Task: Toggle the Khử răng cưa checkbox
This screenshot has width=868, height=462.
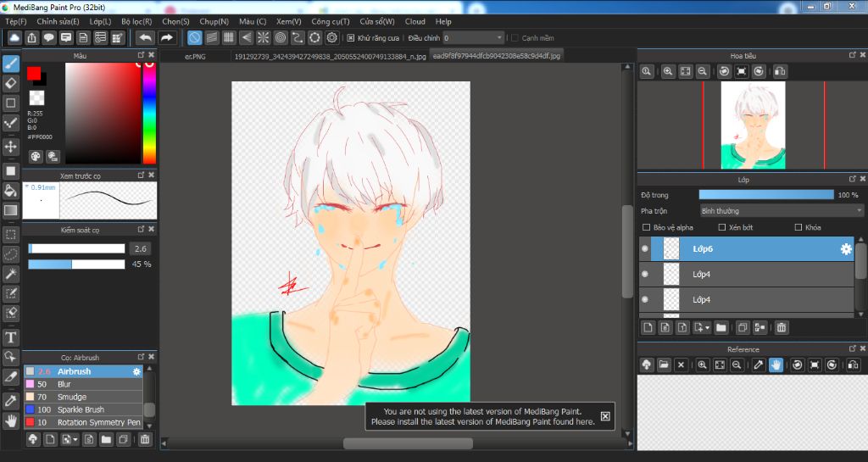Action: tap(350, 38)
